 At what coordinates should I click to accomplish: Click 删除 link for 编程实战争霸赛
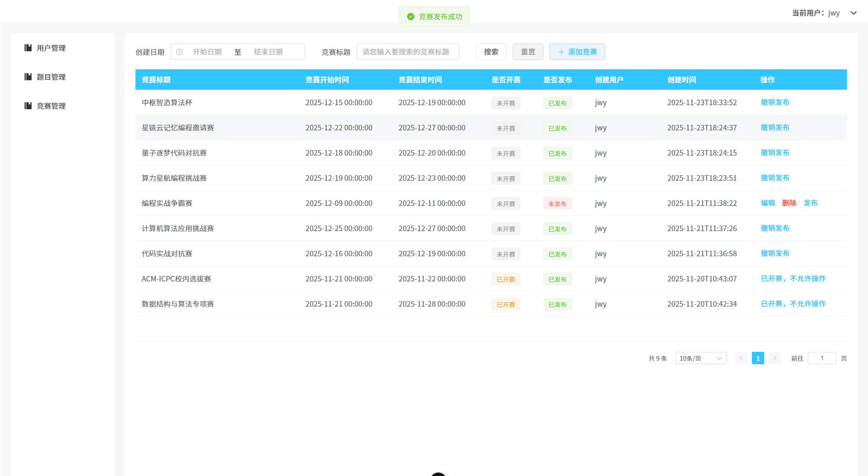tap(789, 203)
